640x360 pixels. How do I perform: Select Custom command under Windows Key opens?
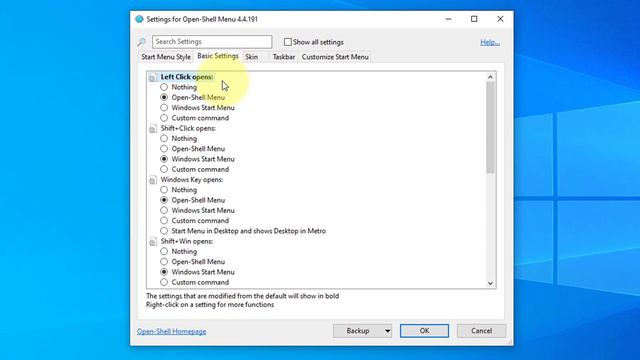pos(164,220)
